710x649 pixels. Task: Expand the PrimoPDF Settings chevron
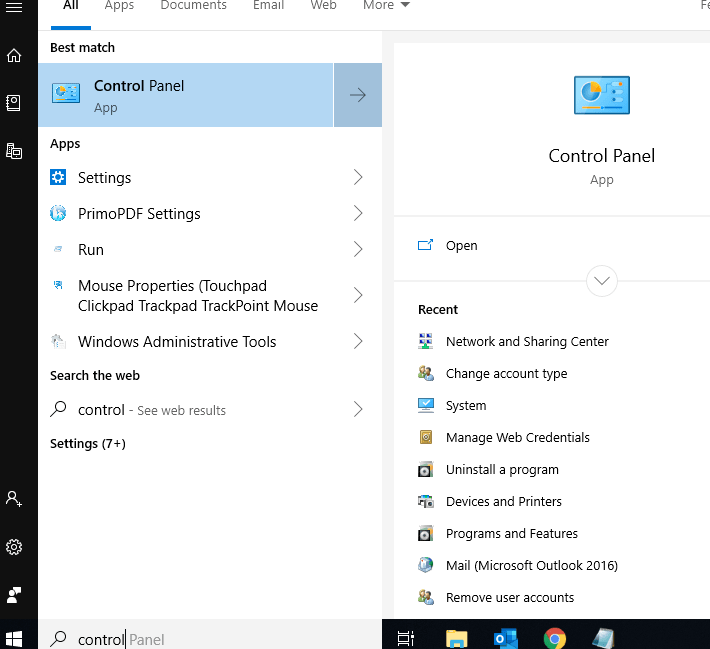click(358, 213)
